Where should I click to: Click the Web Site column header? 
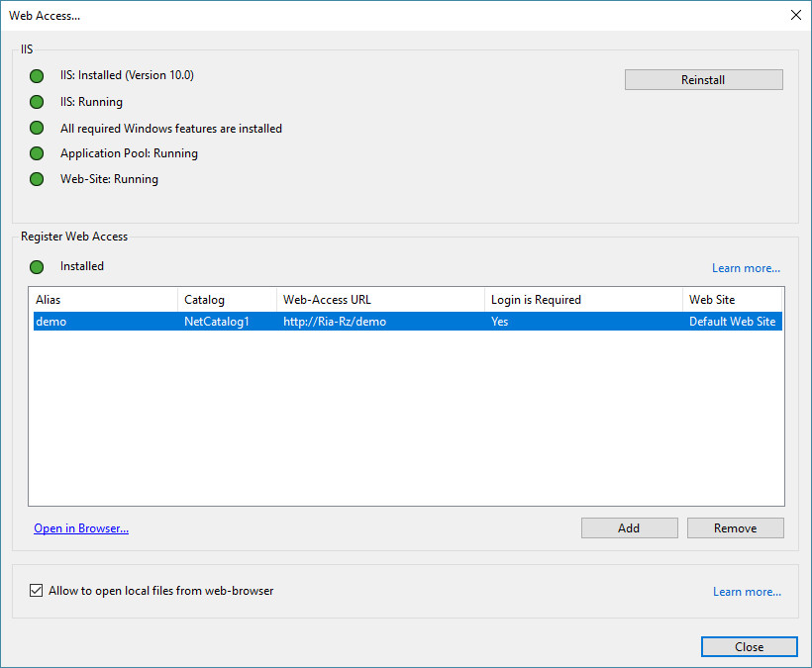(732, 300)
